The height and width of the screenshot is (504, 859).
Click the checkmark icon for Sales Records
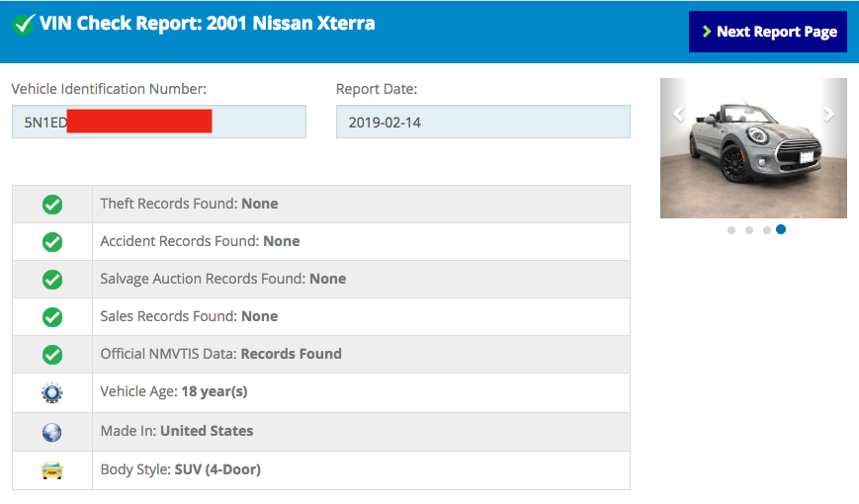tap(52, 316)
